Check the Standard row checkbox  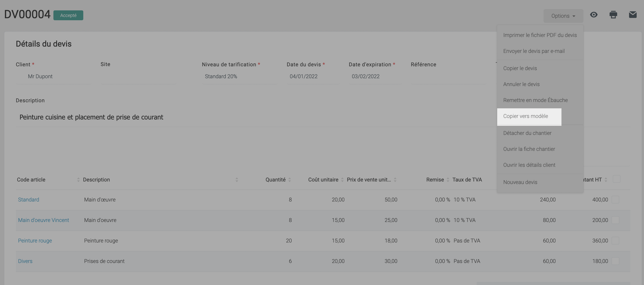coord(615,199)
